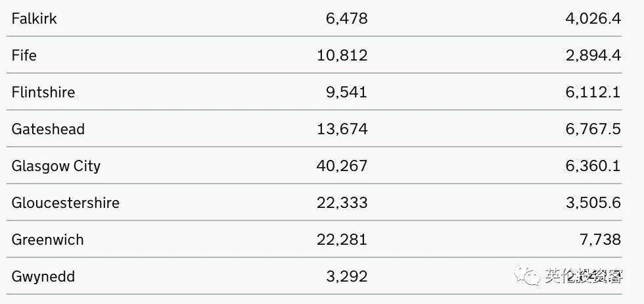The height and width of the screenshot is (304, 644).
Task: Click Falkirk's rate value 4,026.4
Action: coord(593,19)
